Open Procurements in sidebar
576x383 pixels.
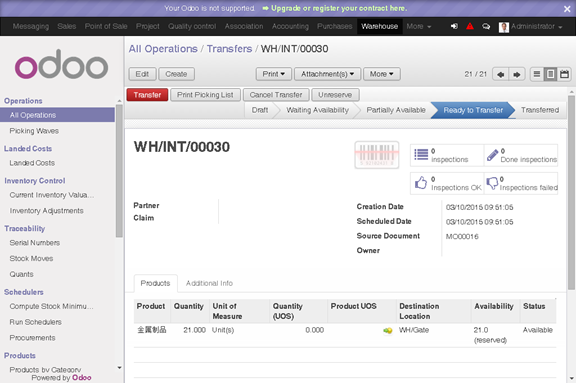tap(32, 338)
